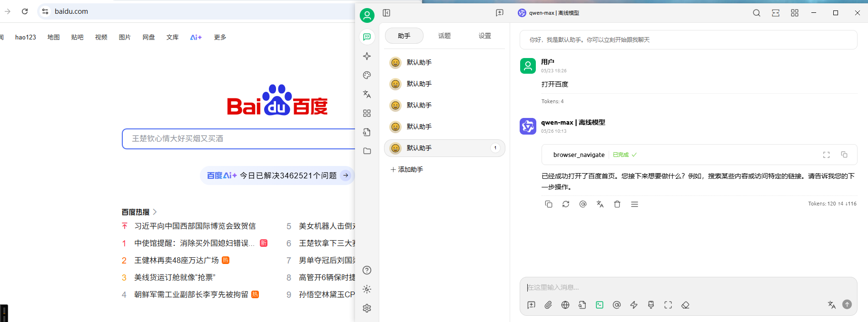Image resolution: width=868 pixels, height=322 pixels.
Task: Copy the qwen-max reply with the copy icon
Action: pos(549,204)
